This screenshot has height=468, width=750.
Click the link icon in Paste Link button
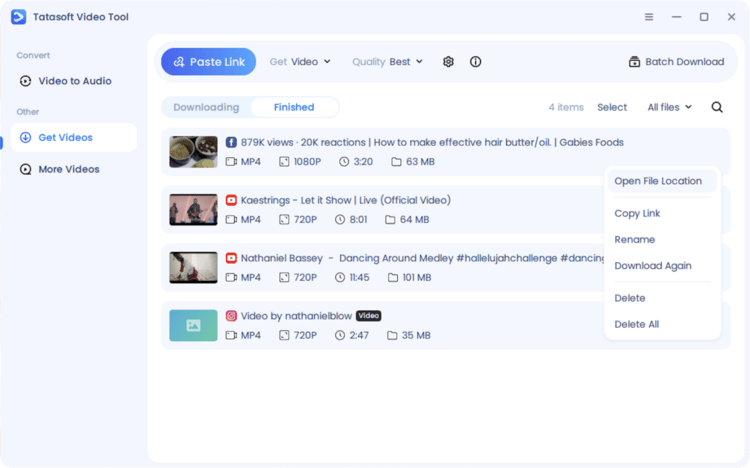(179, 62)
